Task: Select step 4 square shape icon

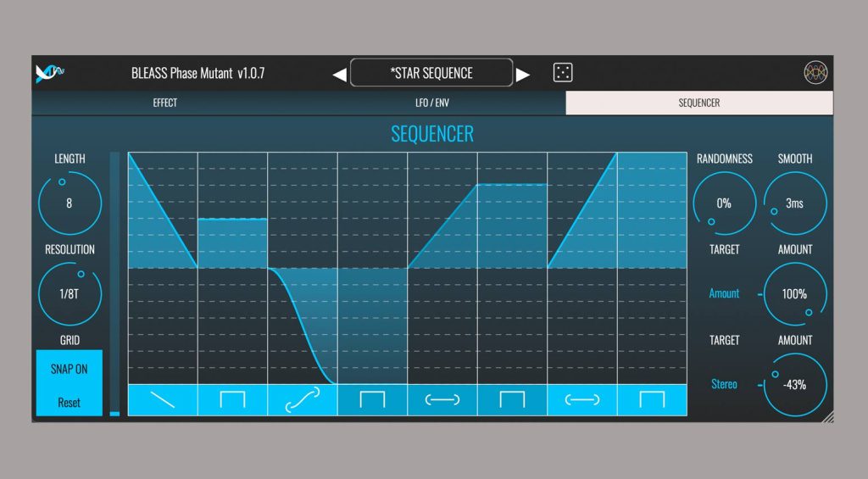Action: click(x=373, y=400)
